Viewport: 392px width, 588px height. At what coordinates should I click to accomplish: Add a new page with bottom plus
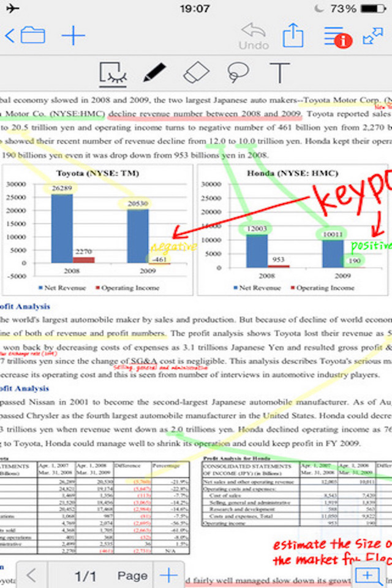point(168,575)
